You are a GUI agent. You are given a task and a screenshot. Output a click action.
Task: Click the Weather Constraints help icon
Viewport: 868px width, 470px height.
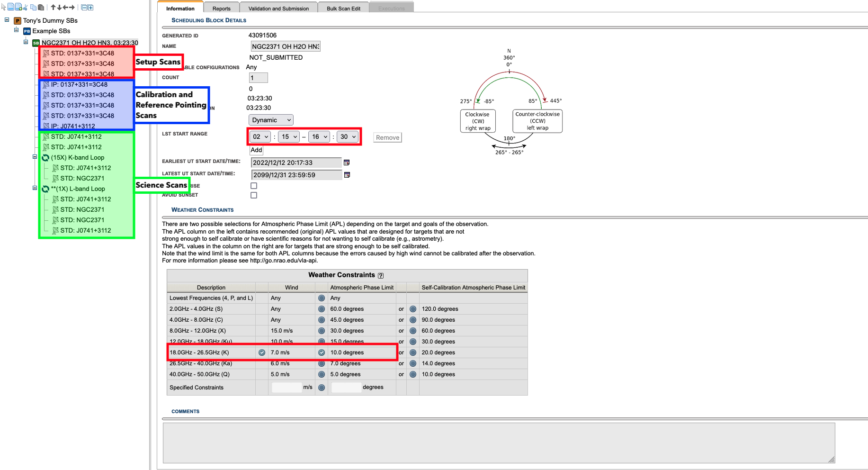click(x=381, y=276)
